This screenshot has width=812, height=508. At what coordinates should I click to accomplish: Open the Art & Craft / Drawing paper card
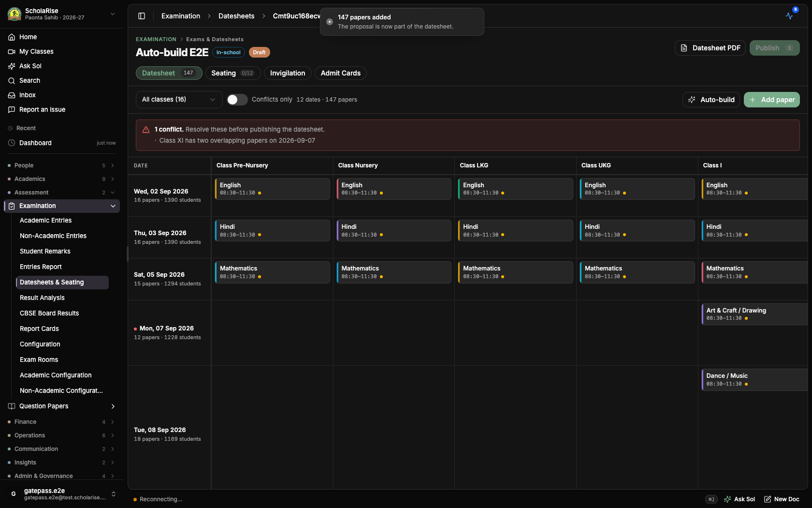[754, 314]
